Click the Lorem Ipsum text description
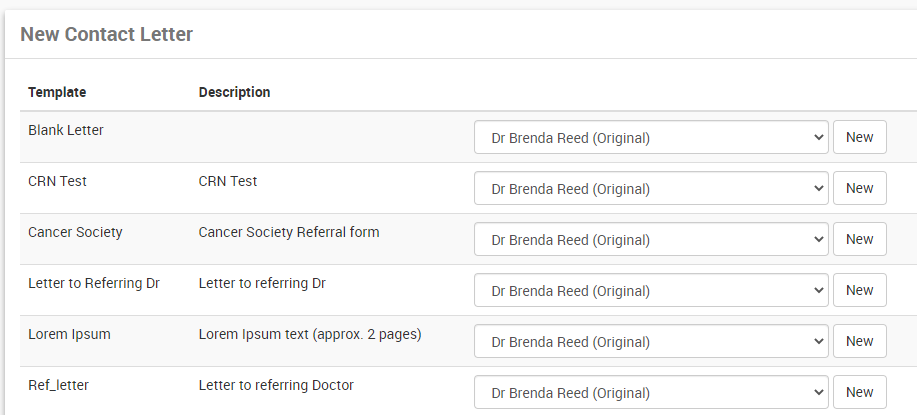Screen dimensions: 917x415 pos(309,334)
